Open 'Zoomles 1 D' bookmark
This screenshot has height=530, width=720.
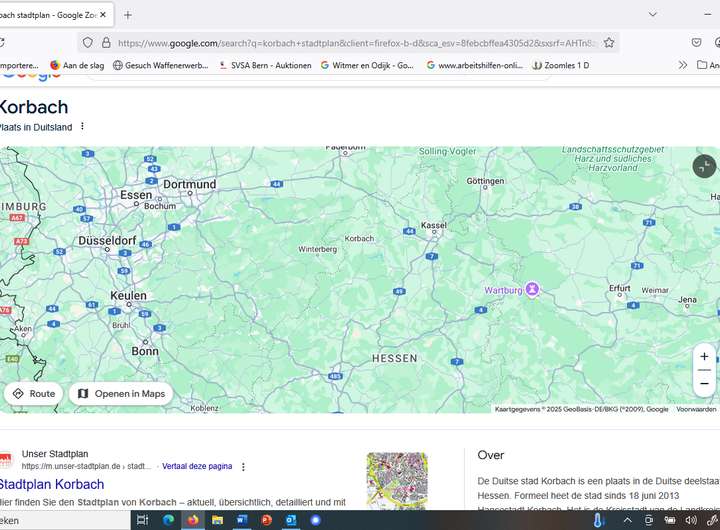pyautogui.click(x=561, y=65)
